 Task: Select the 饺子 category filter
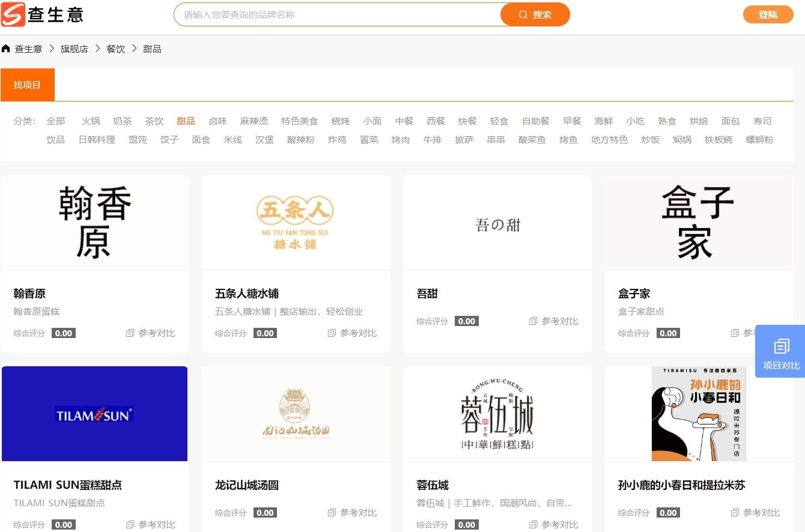(x=169, y=140)
